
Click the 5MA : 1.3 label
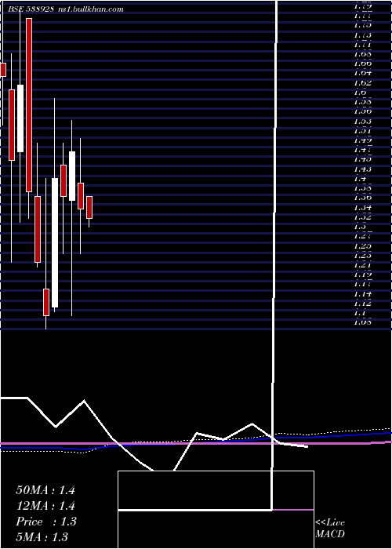[x=42, y=536]
